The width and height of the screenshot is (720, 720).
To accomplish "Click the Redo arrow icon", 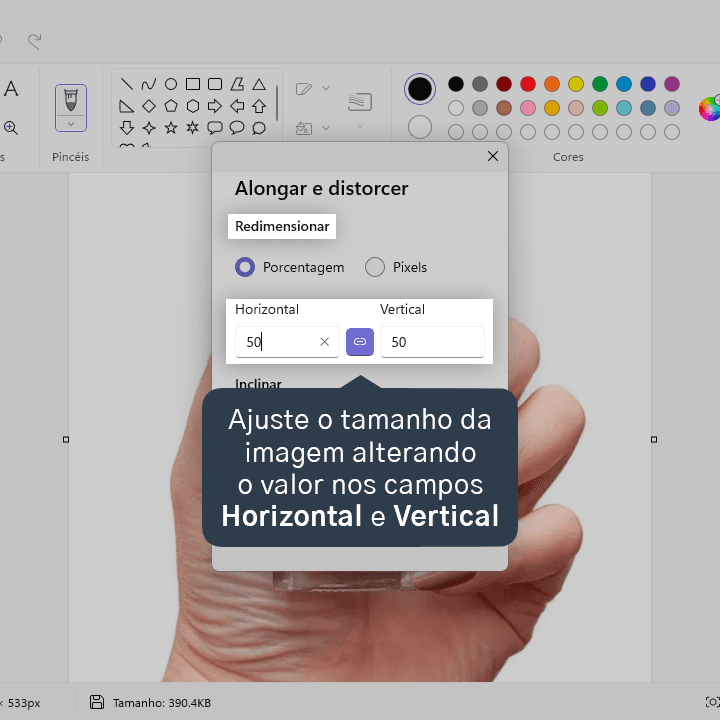I will pyautogui.click(x=35, y=41).
